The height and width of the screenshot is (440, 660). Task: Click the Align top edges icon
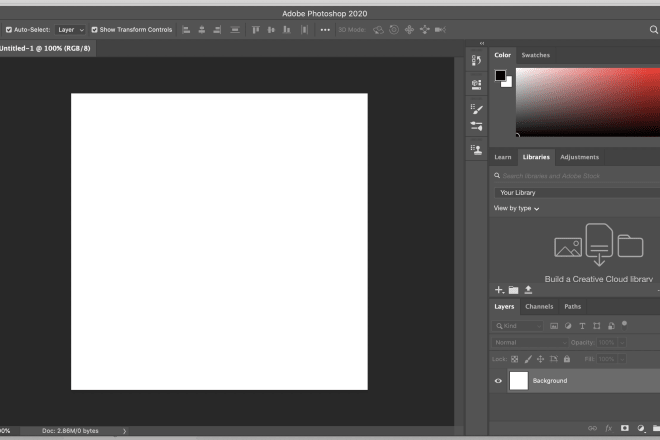[x=255, y=30]
